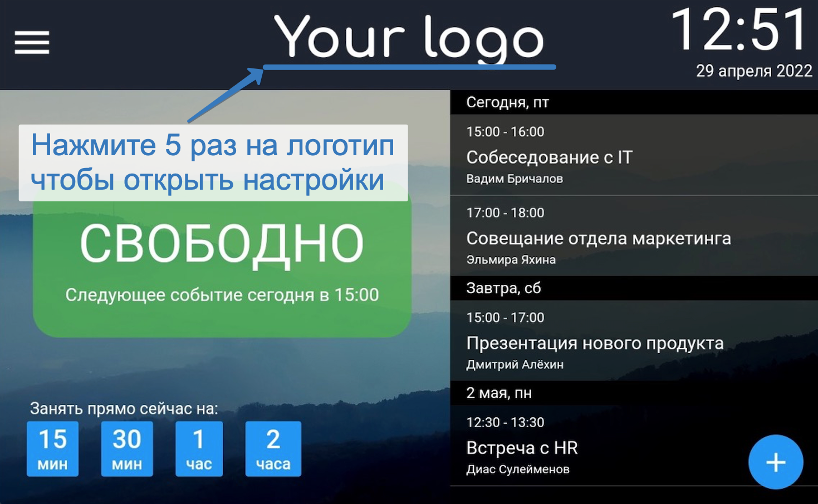Screen dimensions: 818x504
Task: Click organizer name Эльмира Яхина
Action: pyautogui.click(x=511, y=260)
